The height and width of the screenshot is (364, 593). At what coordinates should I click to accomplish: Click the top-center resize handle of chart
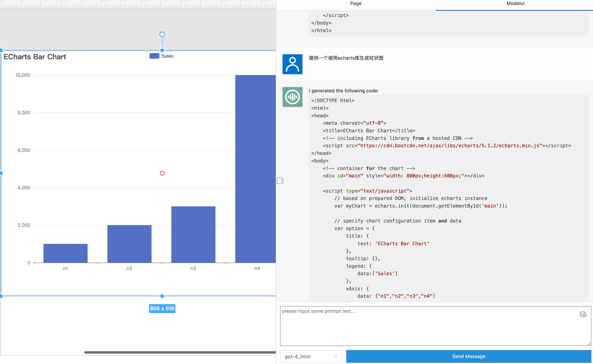point(162,50)
